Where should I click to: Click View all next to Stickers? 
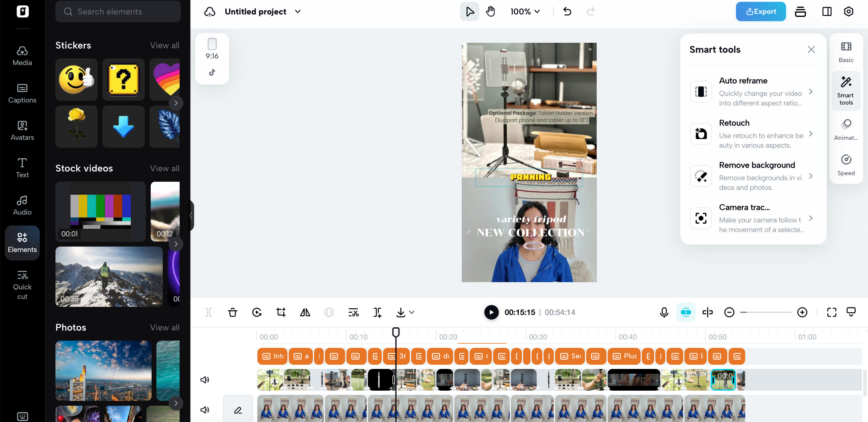(165, 45)
